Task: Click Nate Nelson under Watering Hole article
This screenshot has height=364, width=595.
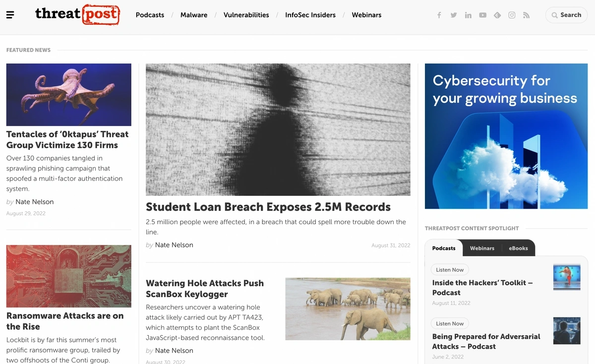Action: [174, 351]
